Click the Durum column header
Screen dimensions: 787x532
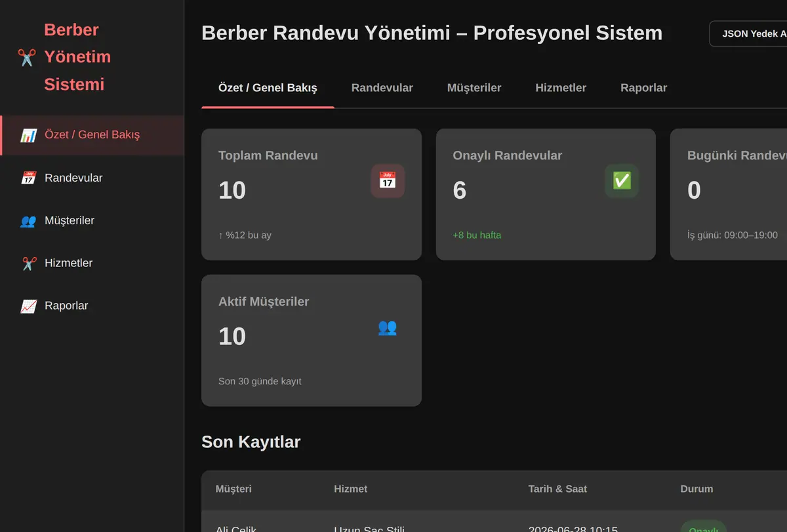(696, 489)
